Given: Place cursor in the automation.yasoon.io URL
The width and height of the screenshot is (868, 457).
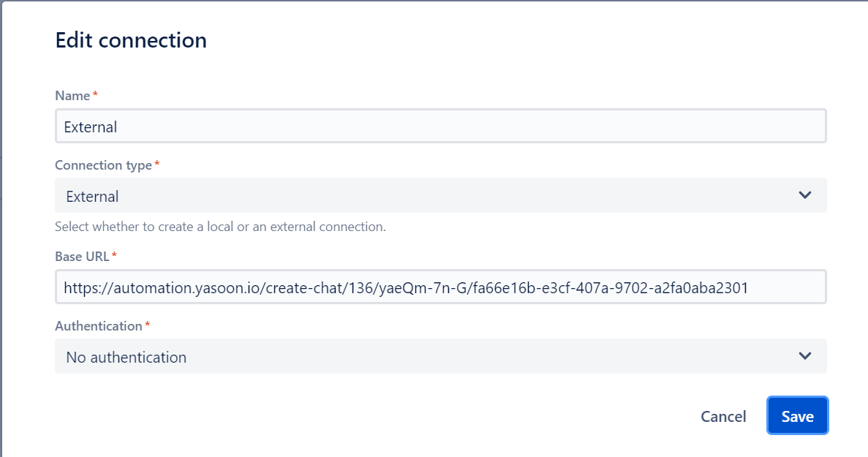Looking at the screenshot, I should click(x=439, y=287).
